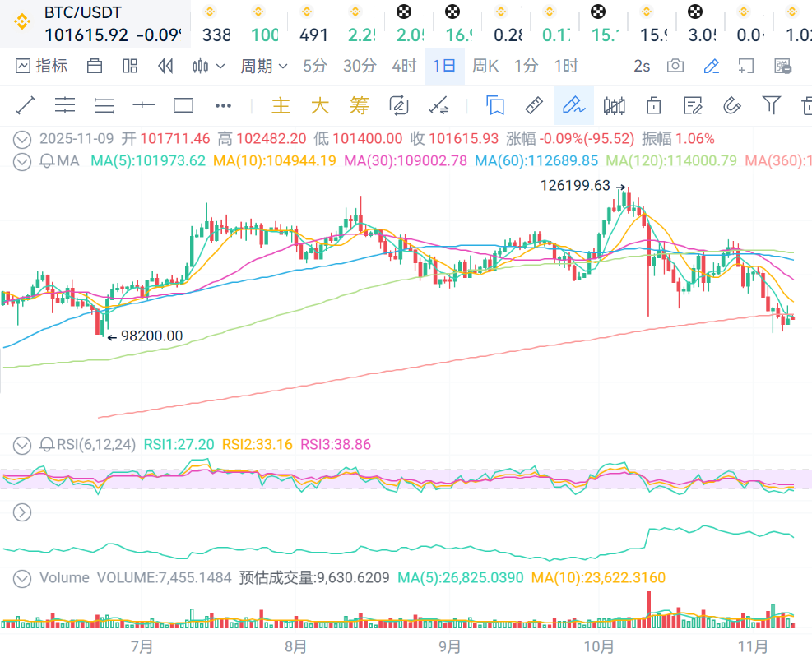Toggle the brush drawing mode tool
This screenshot has height=662, width=812.
573,105
